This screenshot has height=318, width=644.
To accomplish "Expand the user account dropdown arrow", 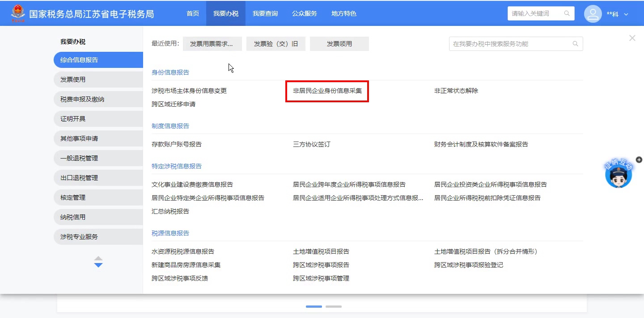I will [x=626, y=14].
